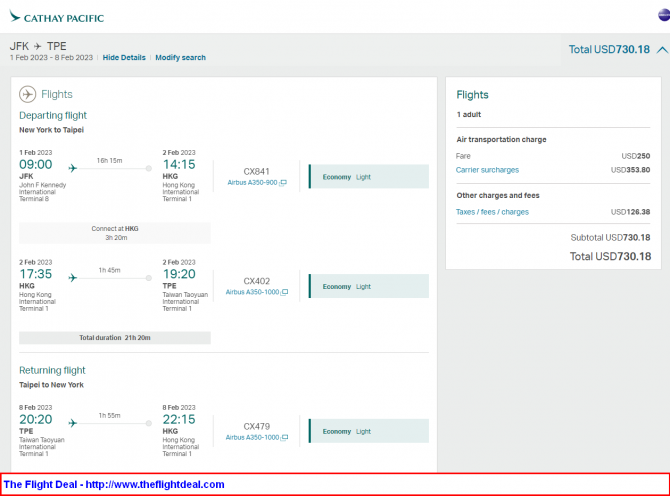Click departure time 09:00

pyautogui.click(x=35, y=164)
